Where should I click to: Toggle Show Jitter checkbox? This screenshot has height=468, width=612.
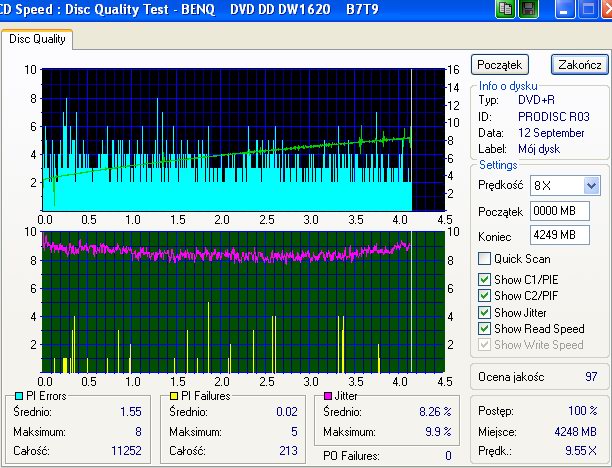(484, 313)
